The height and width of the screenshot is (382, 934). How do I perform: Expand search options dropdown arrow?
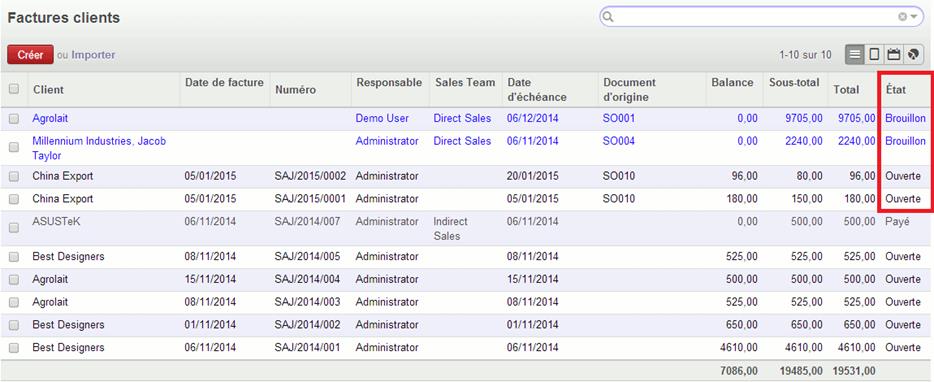(x=914, y=17)
